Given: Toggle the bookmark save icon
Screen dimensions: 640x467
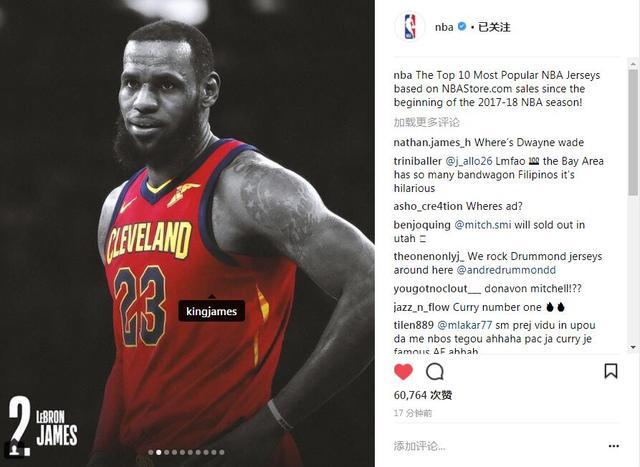Looking at the screenshot, I should [611, 371].
